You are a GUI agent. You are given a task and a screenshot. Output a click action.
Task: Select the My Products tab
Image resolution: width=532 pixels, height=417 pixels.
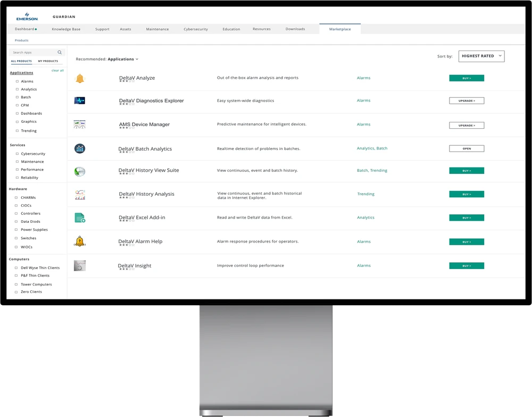click(x=48, y=61)
